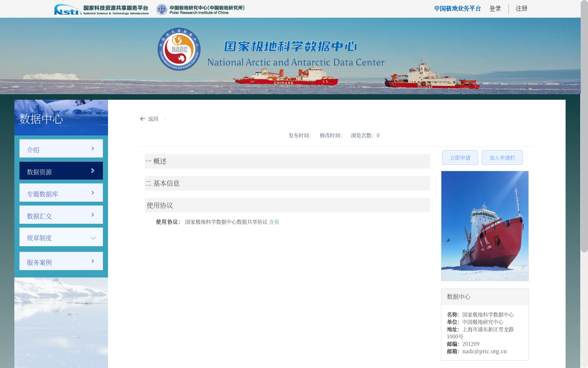Click chevron arrow on 服务案例 row
Screen dimensions: 588x368
point(93,261)
